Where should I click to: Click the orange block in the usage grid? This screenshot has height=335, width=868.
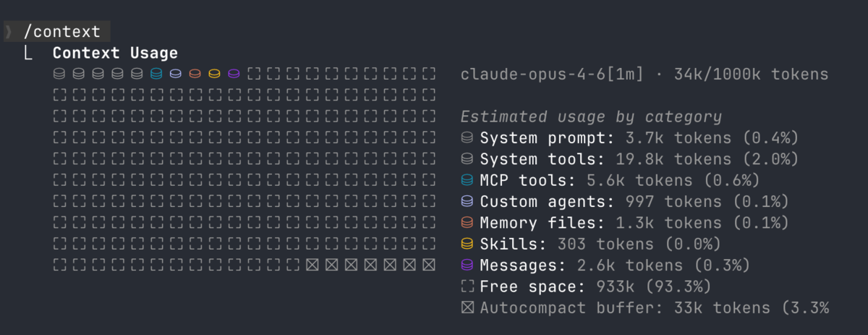coord(195,74)
